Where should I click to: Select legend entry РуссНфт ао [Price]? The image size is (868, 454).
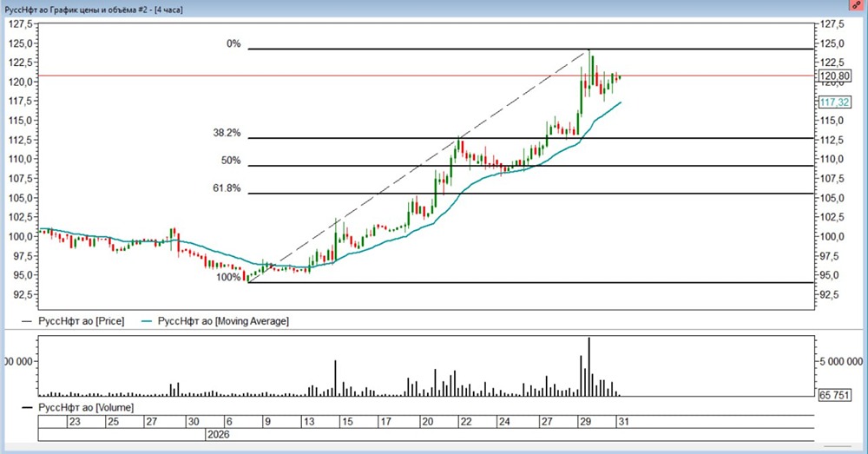(x=81, y=321)
